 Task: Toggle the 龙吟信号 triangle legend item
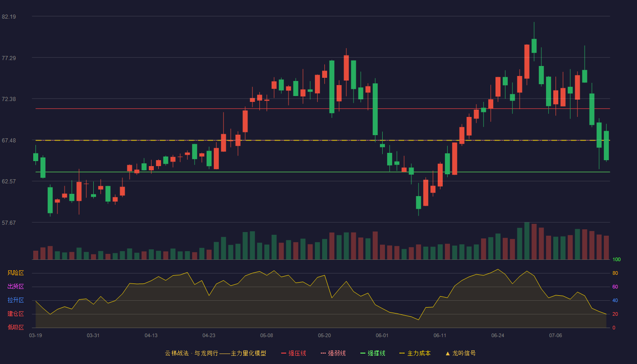point(460,353)
